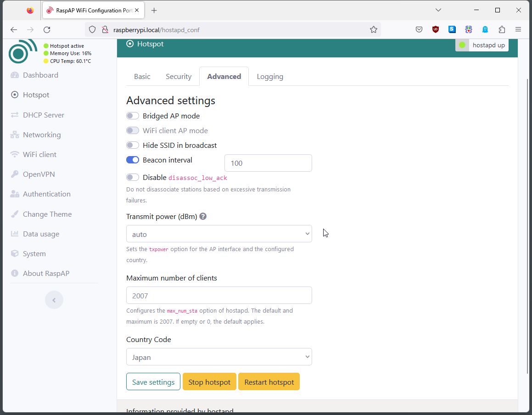Turn off the Beacon interval toggle
The width and height of the screenshot is (532, 415).
click(133, 160)
